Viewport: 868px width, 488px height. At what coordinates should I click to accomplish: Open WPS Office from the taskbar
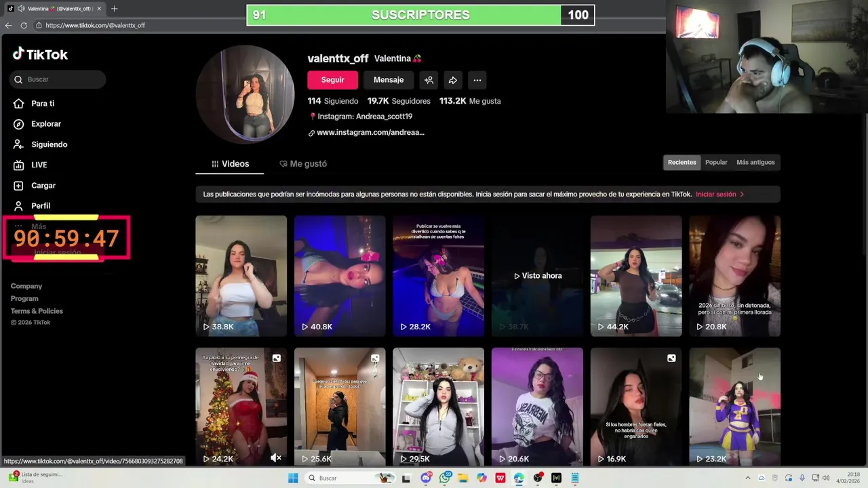(x=500, y=478)
